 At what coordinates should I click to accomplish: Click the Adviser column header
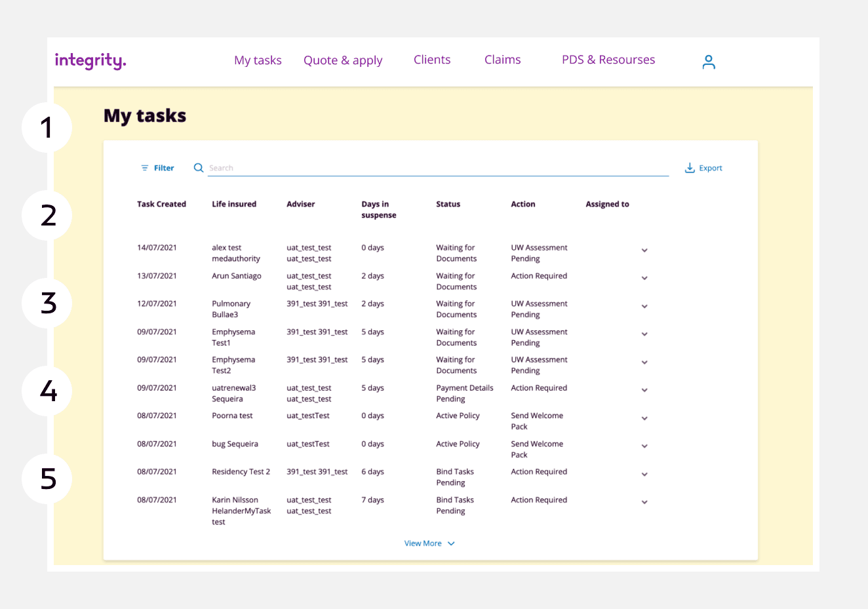click(x=301, y=204)
